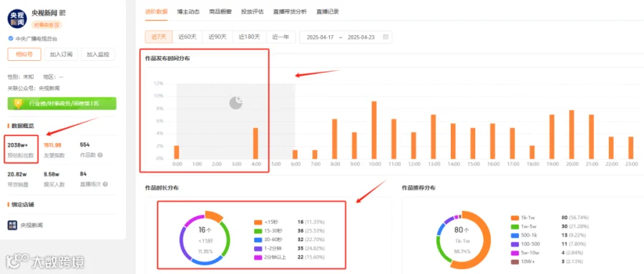Click the 中央广播电视总台 verification text
Screen dimensions: 644x274
click(36, 39)
